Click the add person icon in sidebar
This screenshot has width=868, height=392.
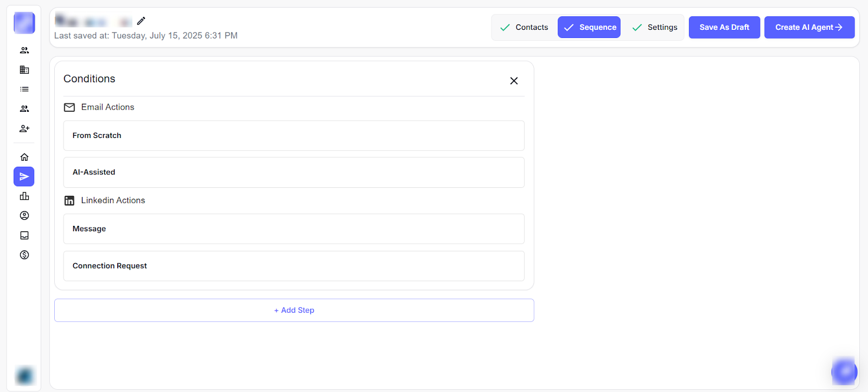coord(24,129)
